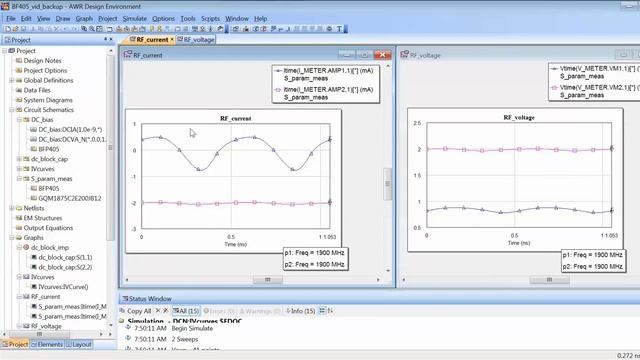Click the RF_current window horizontal scrollbar thumb

[x=268, y=280]
